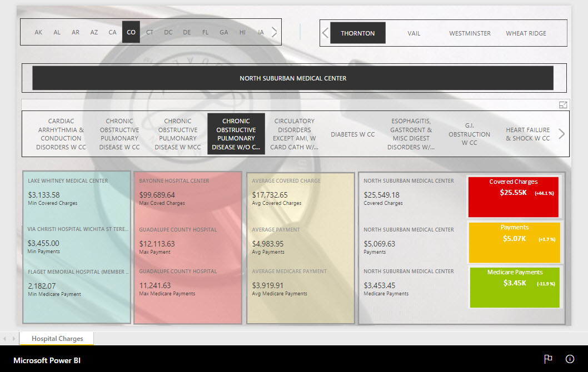The height and width of the screenshot is (372, 588).
Task: Select state GA
Action: tap(224, 32)
